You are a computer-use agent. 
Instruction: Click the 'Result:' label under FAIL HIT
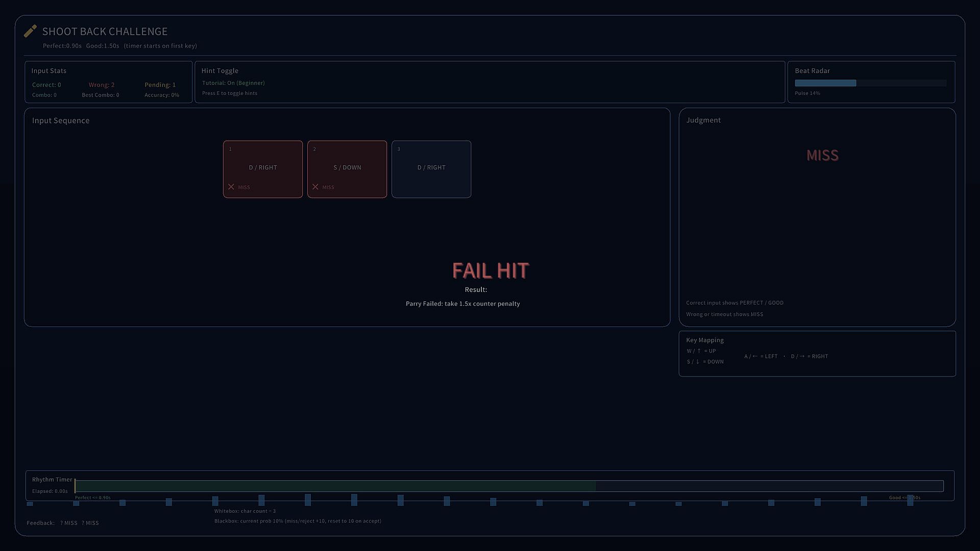[476, 290]
